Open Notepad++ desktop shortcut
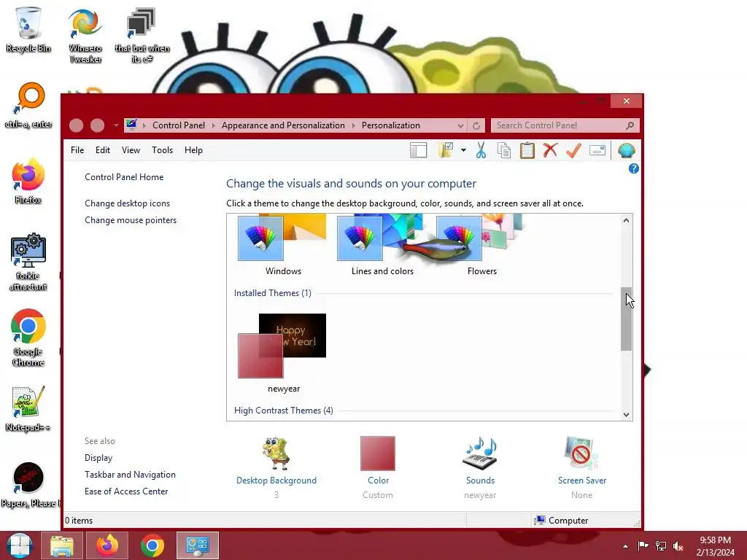The width and height of the screenshot is (747, 560). coord(28,408)
